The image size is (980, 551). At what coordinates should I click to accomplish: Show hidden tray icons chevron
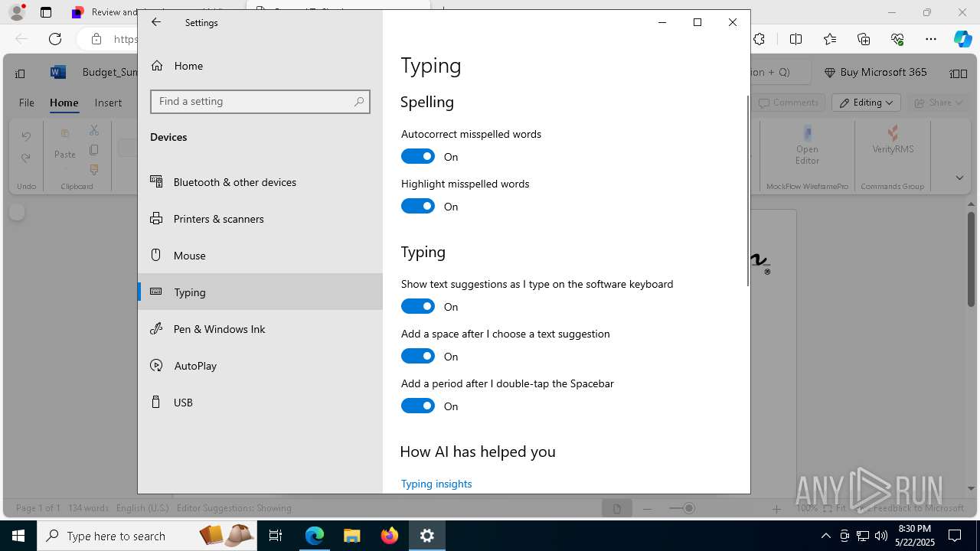click(825, 536)
